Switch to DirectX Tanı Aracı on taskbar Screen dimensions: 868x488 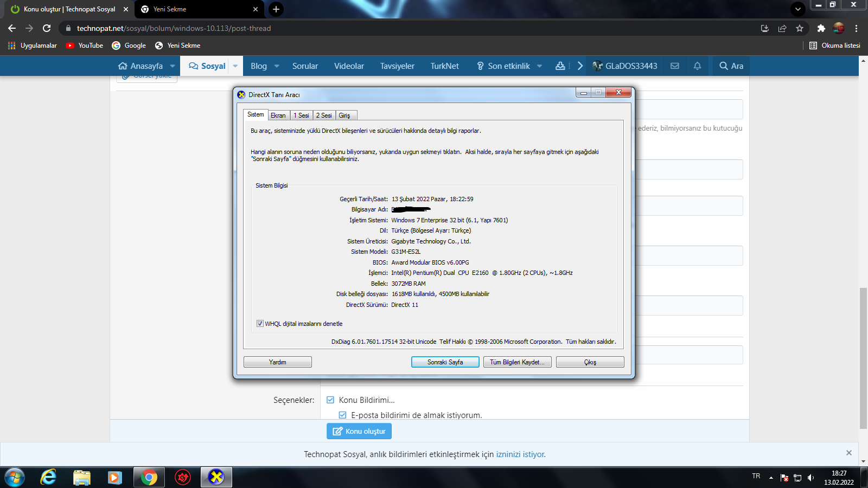coord(216,477)
